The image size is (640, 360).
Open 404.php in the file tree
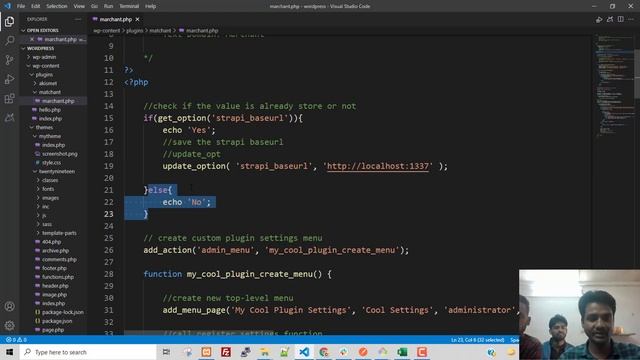point(51,242)
